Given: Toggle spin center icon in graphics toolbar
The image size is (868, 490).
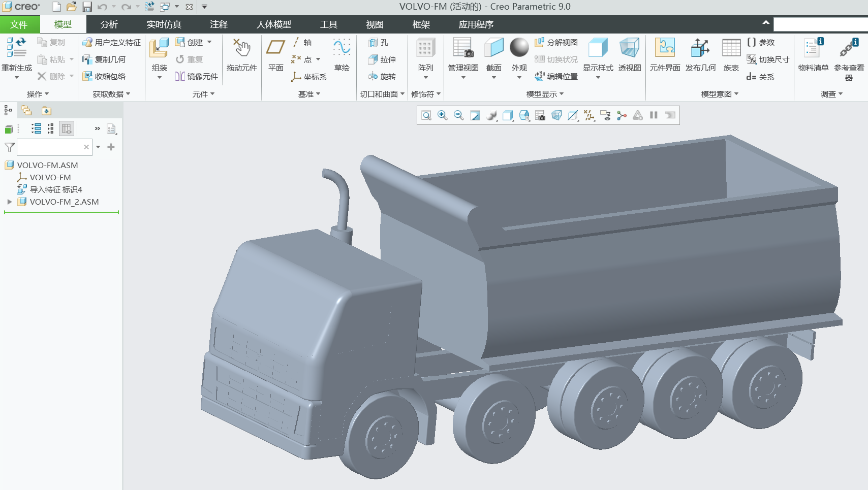Looking at the screenshot, I should 622,115.
